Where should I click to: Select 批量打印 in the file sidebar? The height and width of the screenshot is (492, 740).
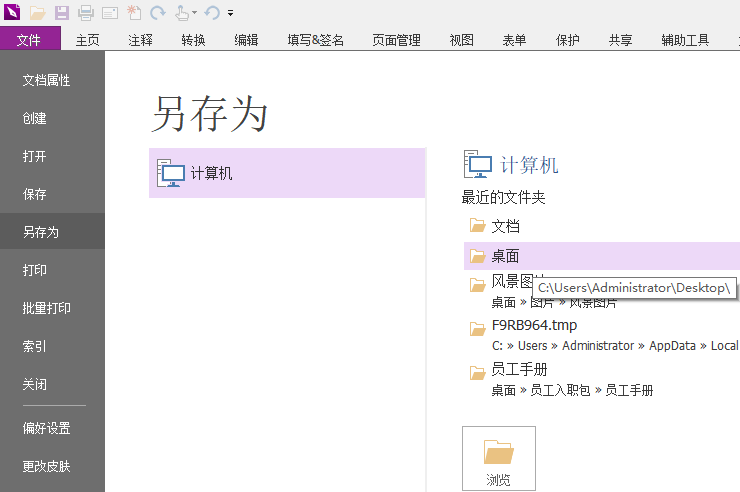tap(52, 308)
